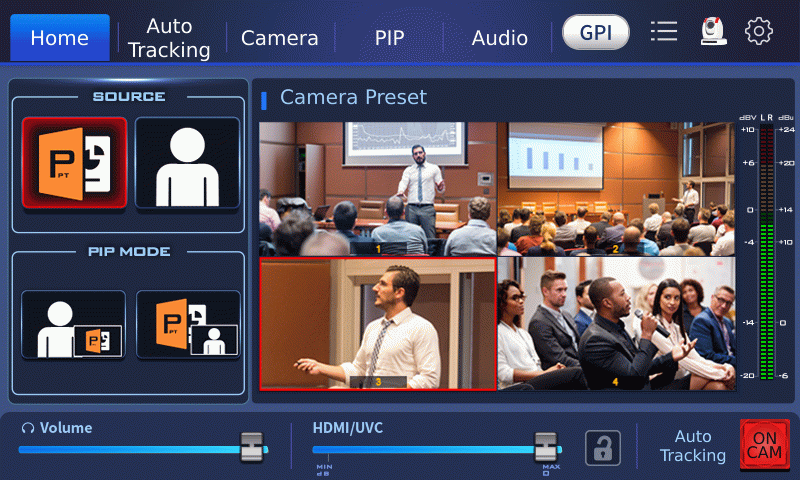800x480 pixels.
Task: Open the PTZ camera icon in top bar
Action: tap(712, 32)
